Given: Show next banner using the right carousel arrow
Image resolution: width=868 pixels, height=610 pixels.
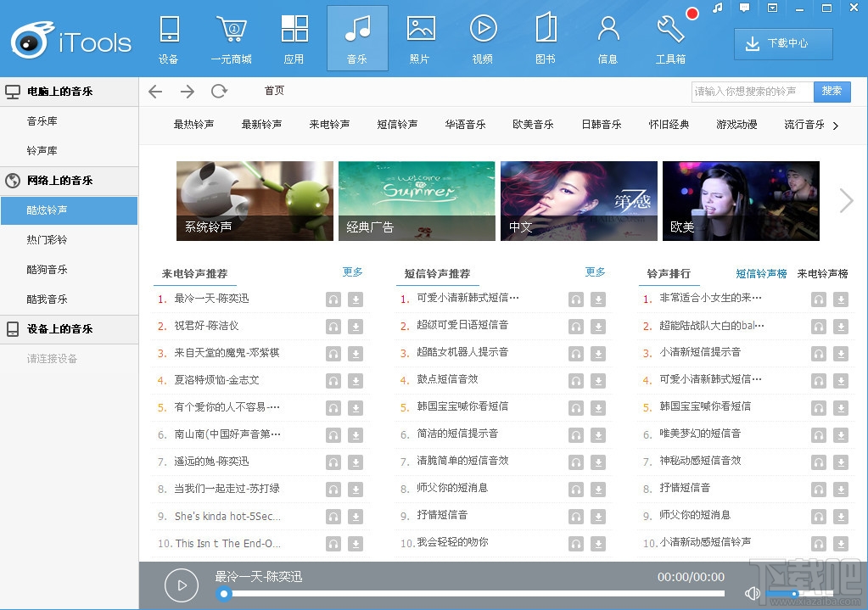Looking at the screenshot, I should 846,201.
